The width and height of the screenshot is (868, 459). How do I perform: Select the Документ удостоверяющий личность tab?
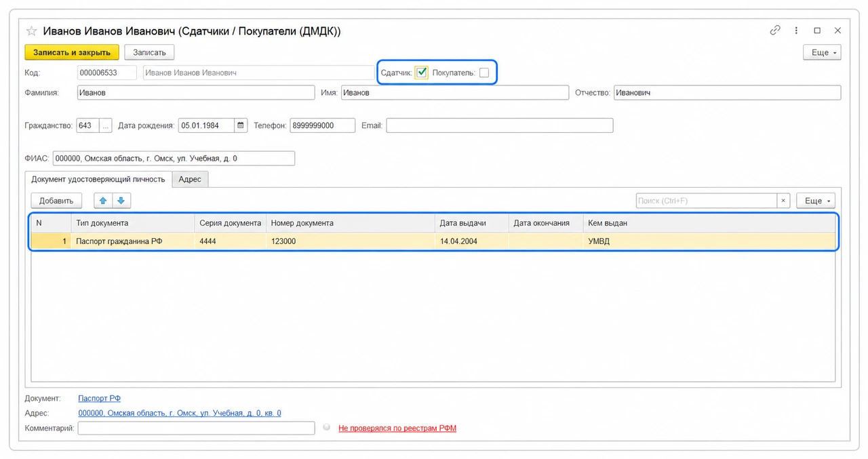98,180
